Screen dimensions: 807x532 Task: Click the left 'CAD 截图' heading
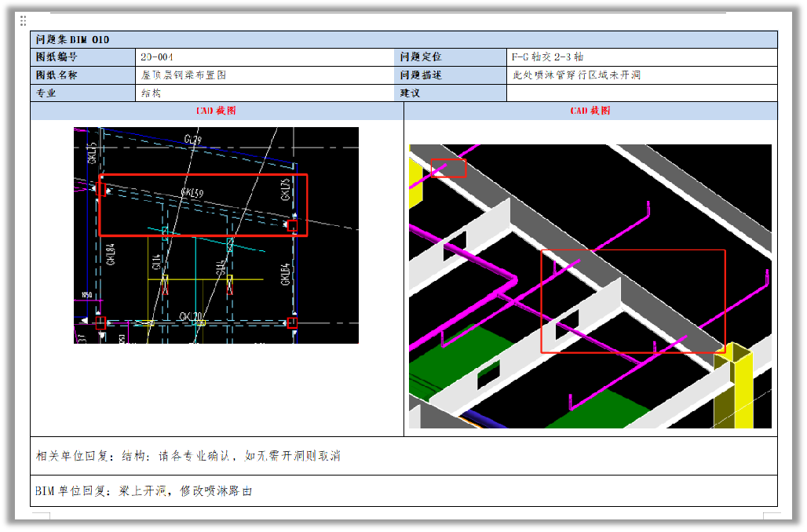click(216, 111)
